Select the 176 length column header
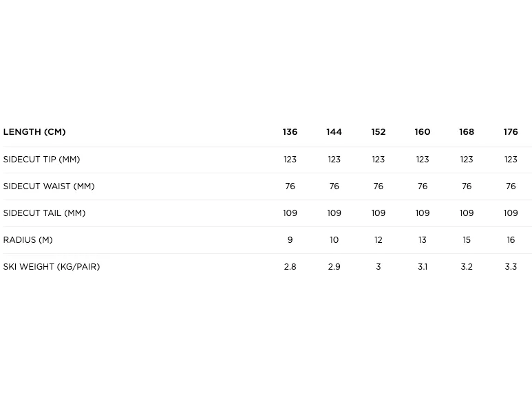532x399 pixels. (x=511, y=132)
